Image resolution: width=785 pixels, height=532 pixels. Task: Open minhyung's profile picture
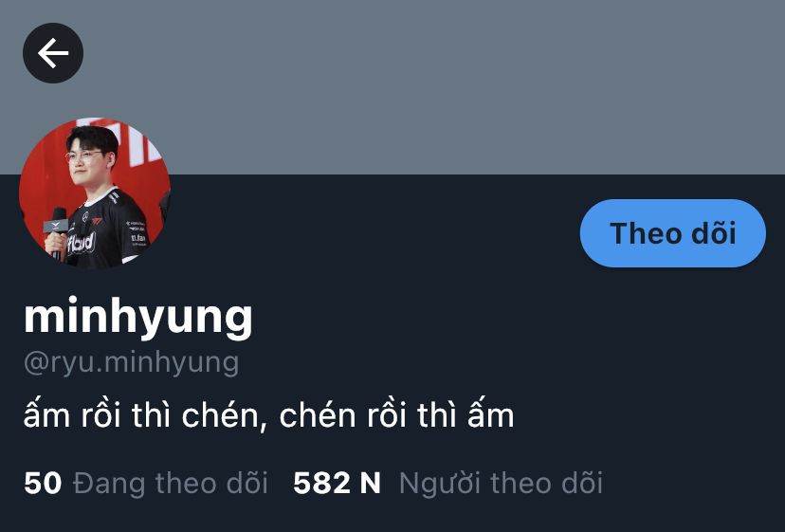click(x=95, y=193)
